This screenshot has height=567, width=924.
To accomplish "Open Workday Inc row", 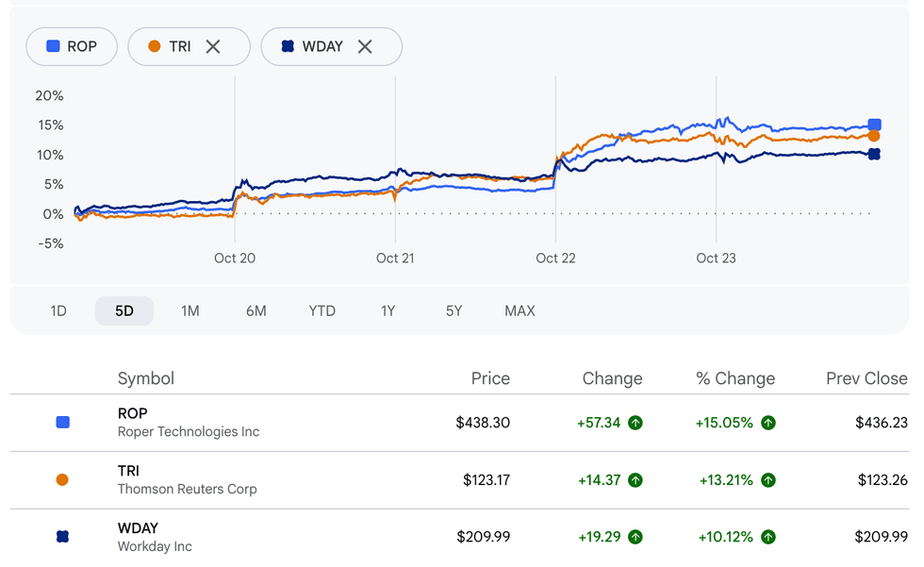I will pos(459,537).
